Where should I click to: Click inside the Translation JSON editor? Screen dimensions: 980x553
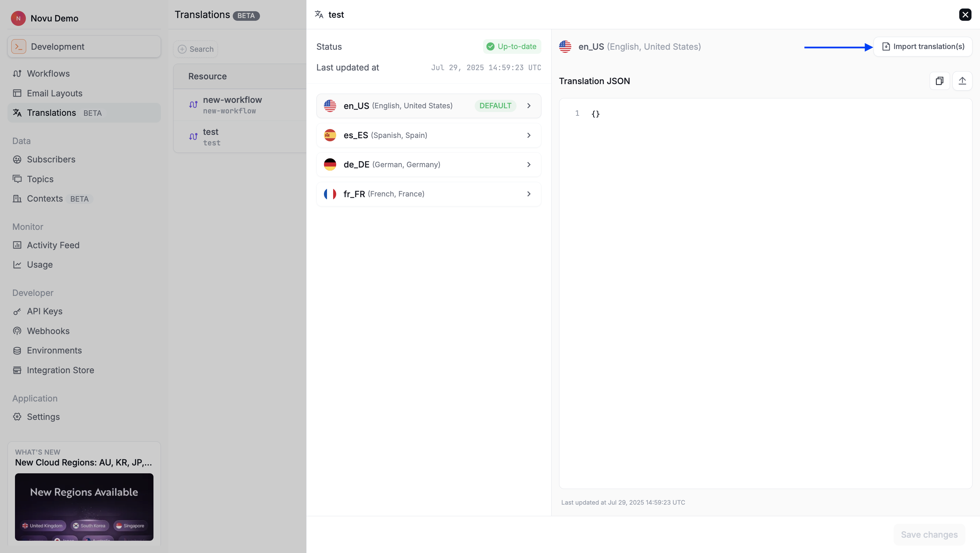click(x=765, y=293)
